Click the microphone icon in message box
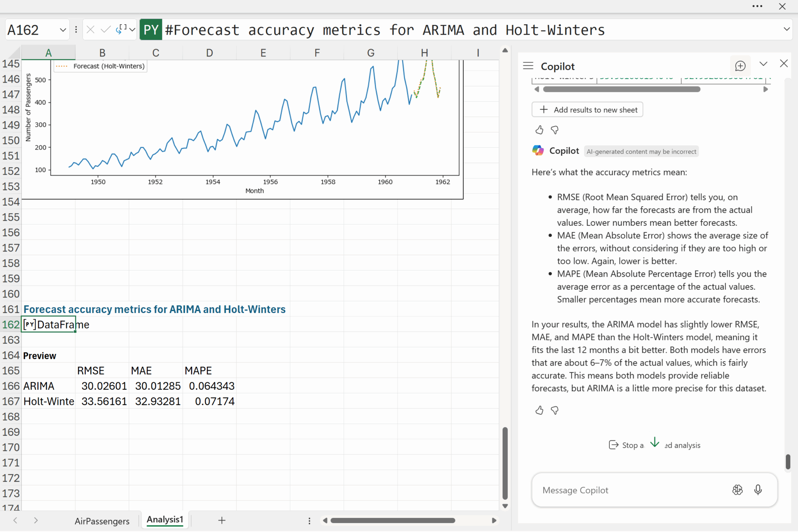The image size is (798, 532). tap(757, 490)
